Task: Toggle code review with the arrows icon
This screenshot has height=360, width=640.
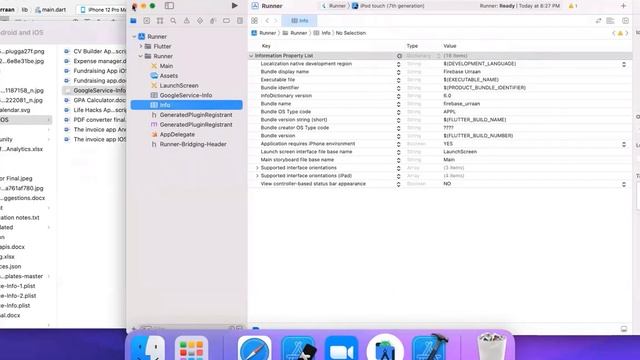Action: 598,21
